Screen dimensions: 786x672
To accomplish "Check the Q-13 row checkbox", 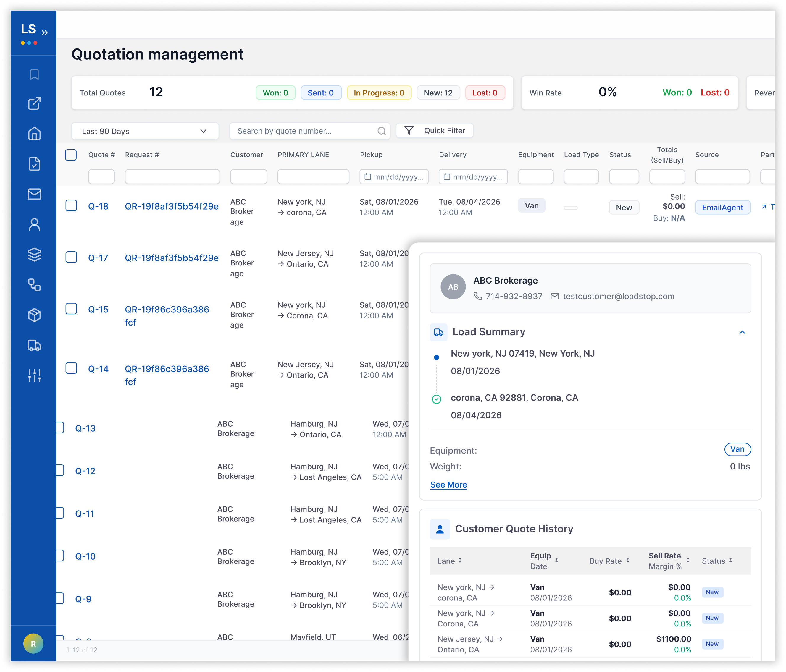I will [59, 428].
